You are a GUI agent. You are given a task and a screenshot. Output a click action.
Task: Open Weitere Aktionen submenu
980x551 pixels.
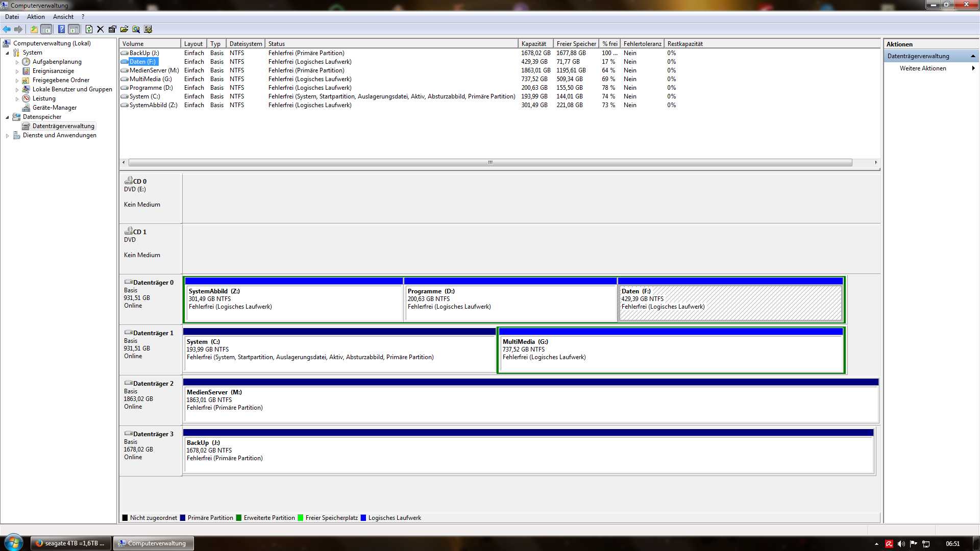pyautogui.click(x=923, y=68)
